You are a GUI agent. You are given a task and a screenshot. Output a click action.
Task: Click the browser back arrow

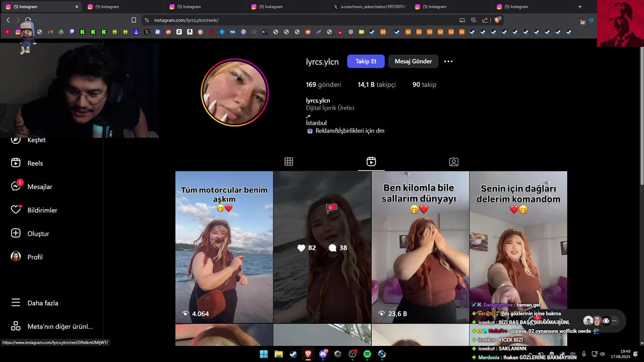tap(8, 20)
